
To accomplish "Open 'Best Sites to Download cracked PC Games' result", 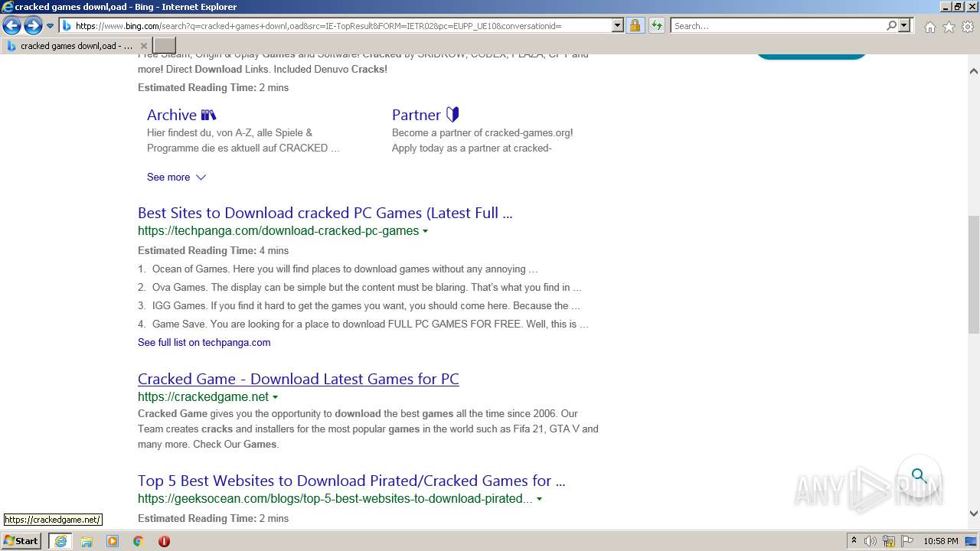I will click(325, 213).
